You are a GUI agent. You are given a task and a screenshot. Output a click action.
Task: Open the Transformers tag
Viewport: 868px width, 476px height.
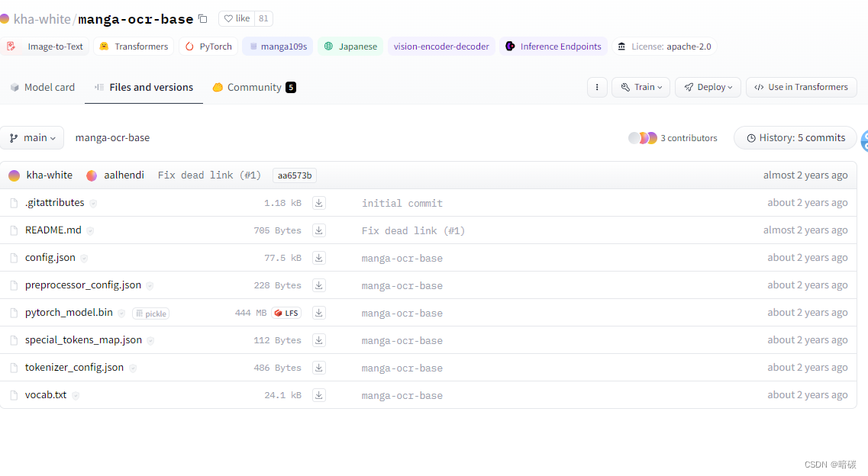[x=134, y=47]
